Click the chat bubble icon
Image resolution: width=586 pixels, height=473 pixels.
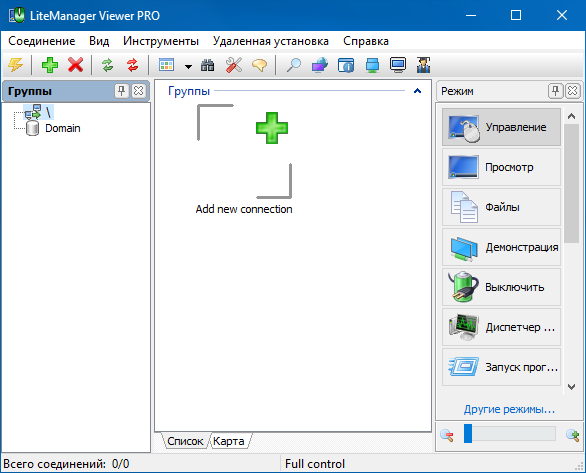[x=259, y=65]
